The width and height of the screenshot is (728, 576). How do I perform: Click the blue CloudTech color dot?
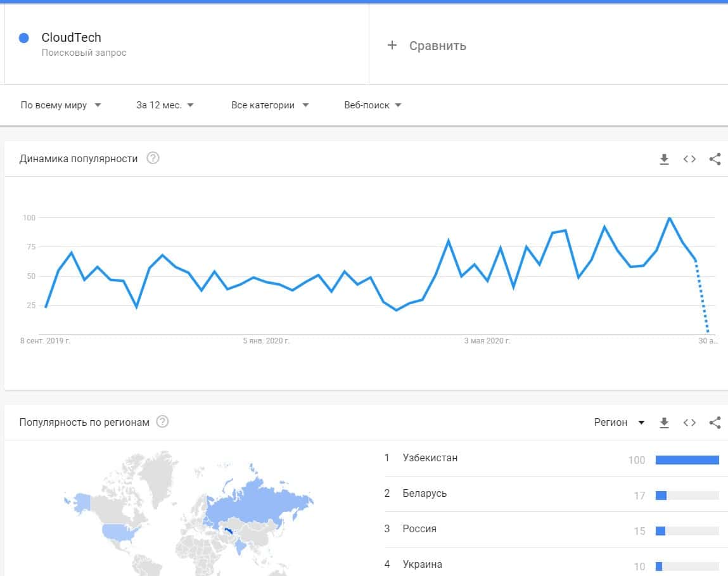(x=24, y=38)
